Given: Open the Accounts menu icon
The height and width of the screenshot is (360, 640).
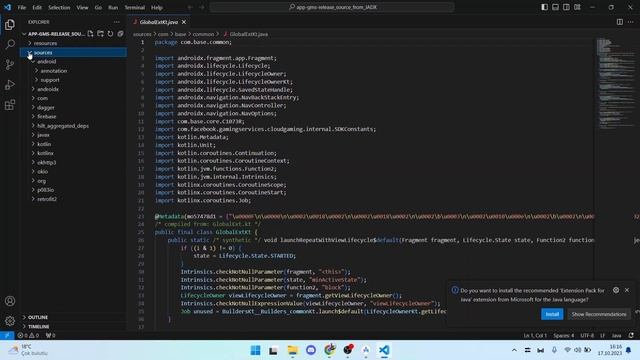Looking at the screenshot, I should pos(10,301).
